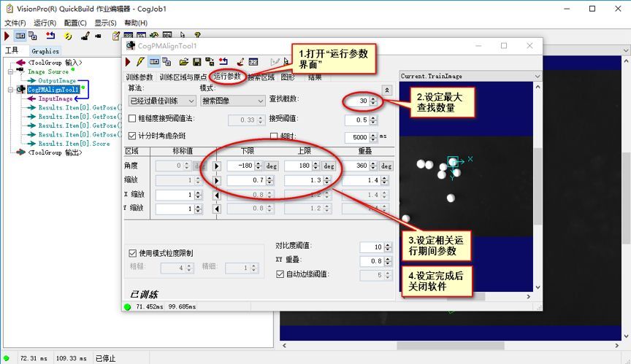Viewport: 631px width, 364px height.
Task: Click the microscope icon in main toolbar
Action: 85,36
